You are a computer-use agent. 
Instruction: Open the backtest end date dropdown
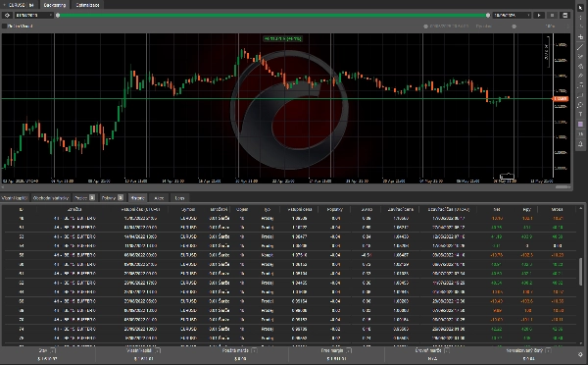pyautogui.click(x=512, y=16)
